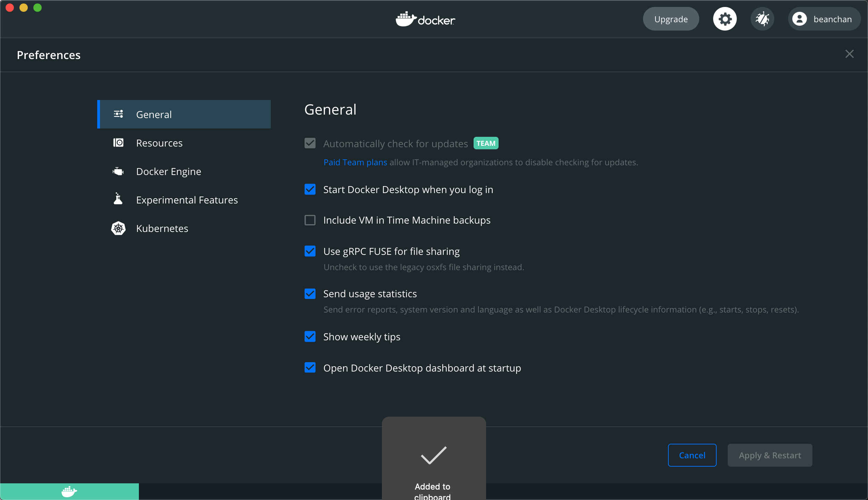Cancel the preference changes
Viewport: 868px width, 500px height.
[692, 455]
